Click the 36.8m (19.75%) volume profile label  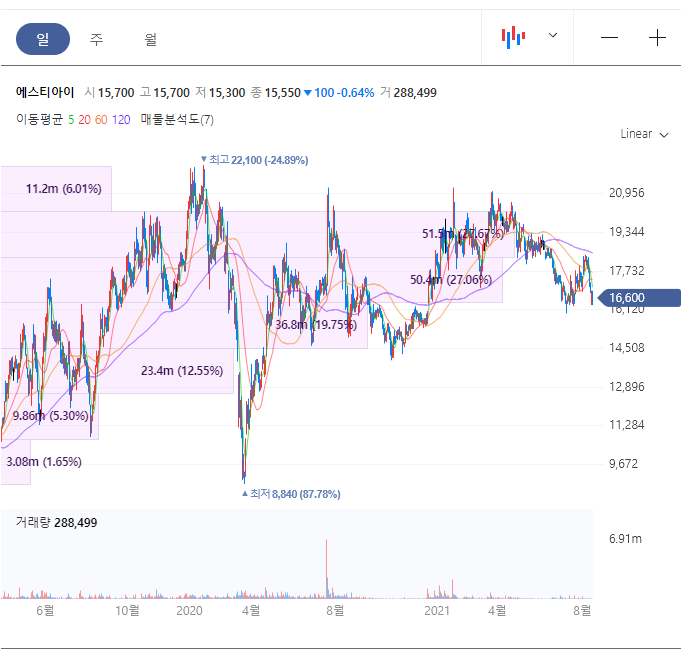point(316,325)
